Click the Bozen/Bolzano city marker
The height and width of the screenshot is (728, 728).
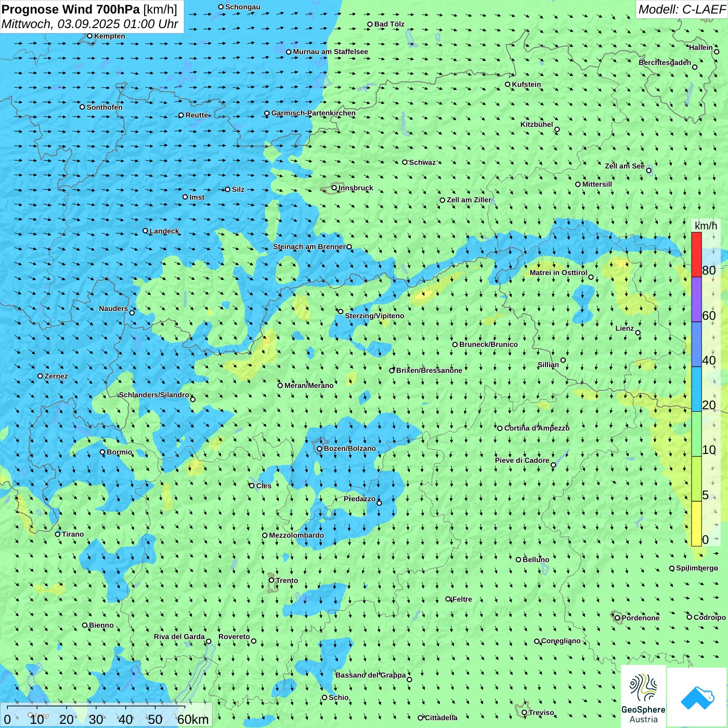click(x=320, y=448)
